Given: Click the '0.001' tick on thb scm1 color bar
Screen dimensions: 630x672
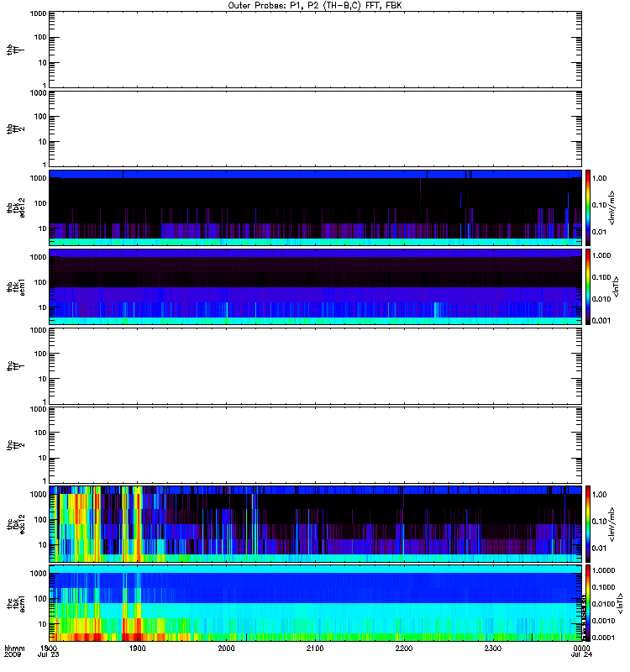Looking at the screenshot, I should point(601,320).
